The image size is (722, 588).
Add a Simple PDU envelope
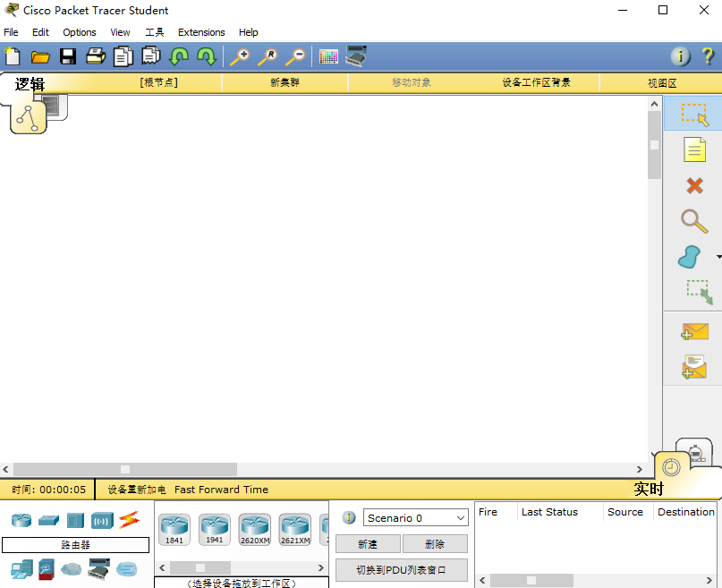coord(695,331)
